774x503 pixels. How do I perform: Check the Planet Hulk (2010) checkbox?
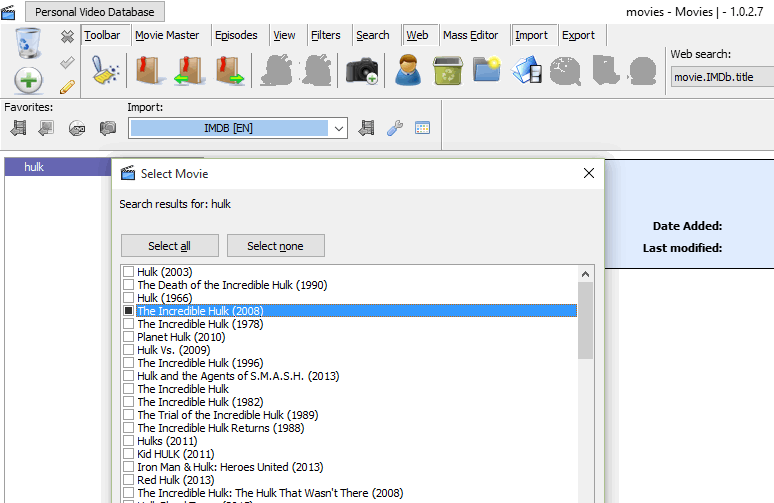[129, 337]
